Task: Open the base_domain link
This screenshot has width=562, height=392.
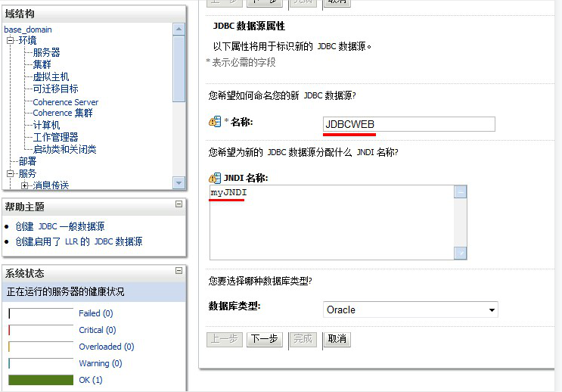Action: (x=28, y=30)
